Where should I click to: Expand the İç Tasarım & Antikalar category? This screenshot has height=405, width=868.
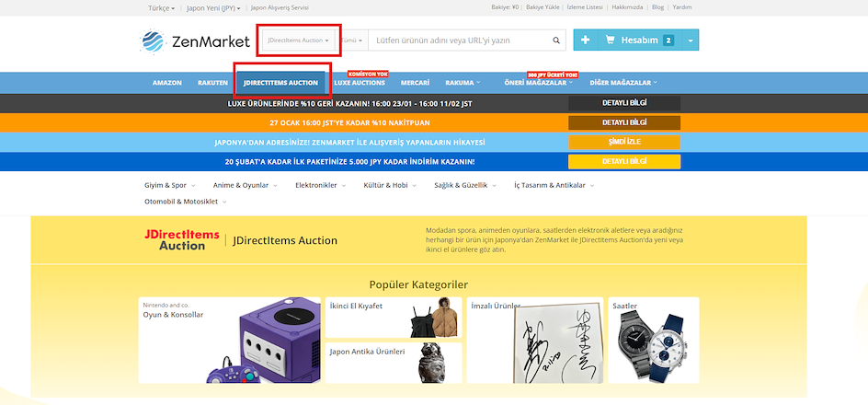click(554, 186)
